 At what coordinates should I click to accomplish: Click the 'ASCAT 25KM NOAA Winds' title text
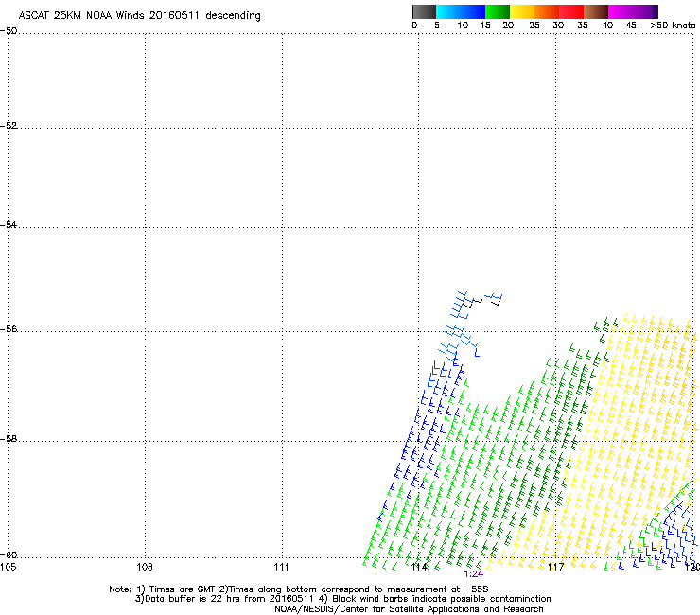coord(81,15)
